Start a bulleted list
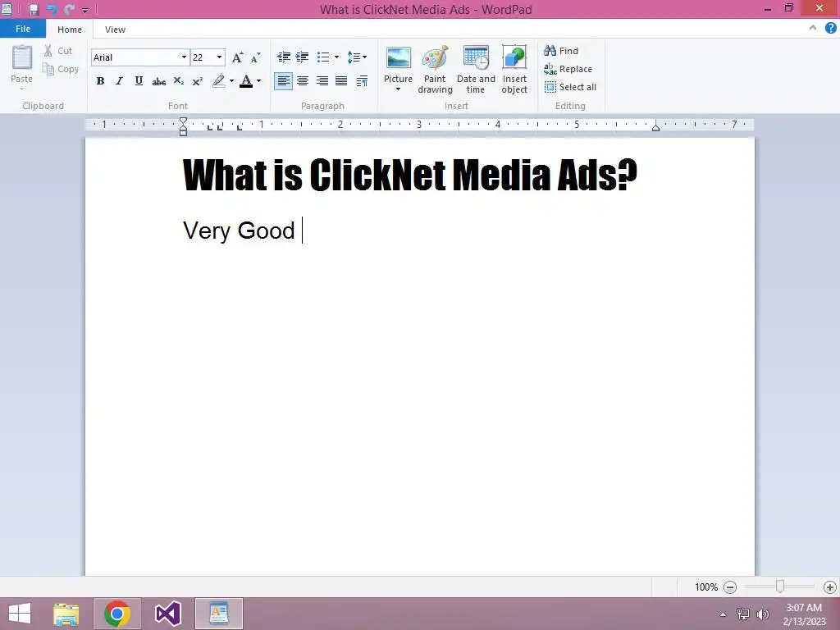This screenshot has width=840, height=630. point(323,57)
